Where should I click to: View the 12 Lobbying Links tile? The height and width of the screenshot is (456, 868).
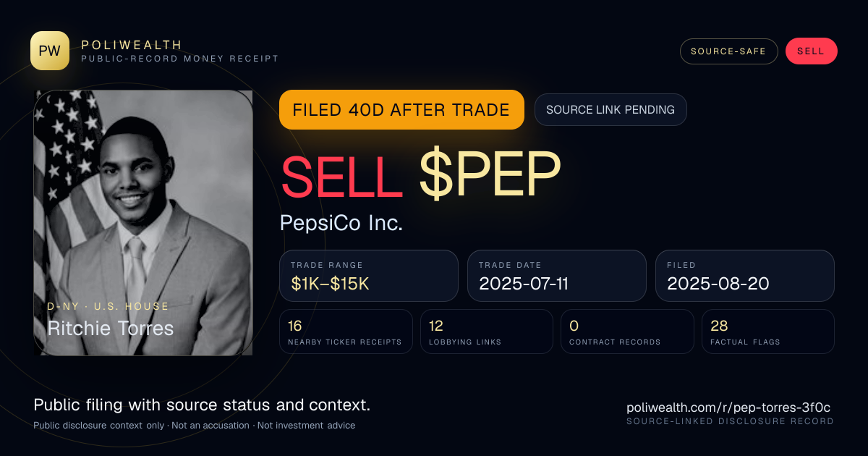pyautogui.click(x=487, y=332)
